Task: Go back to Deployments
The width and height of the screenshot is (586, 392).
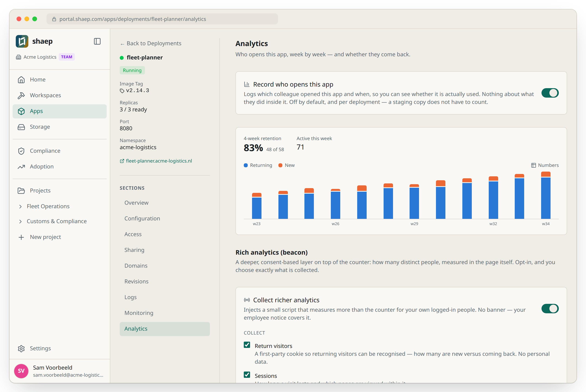Action: [x=151, y=43]
